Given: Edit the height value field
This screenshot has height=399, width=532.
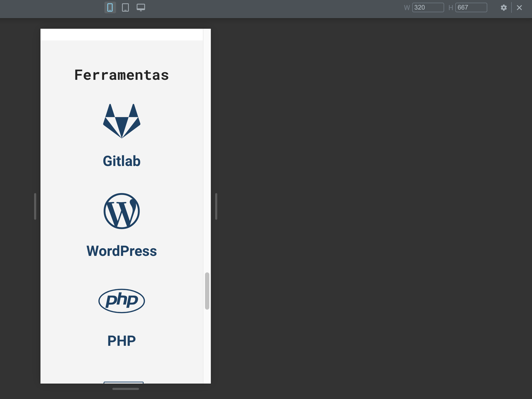Looking at the screenshot, I should [471, 7].
